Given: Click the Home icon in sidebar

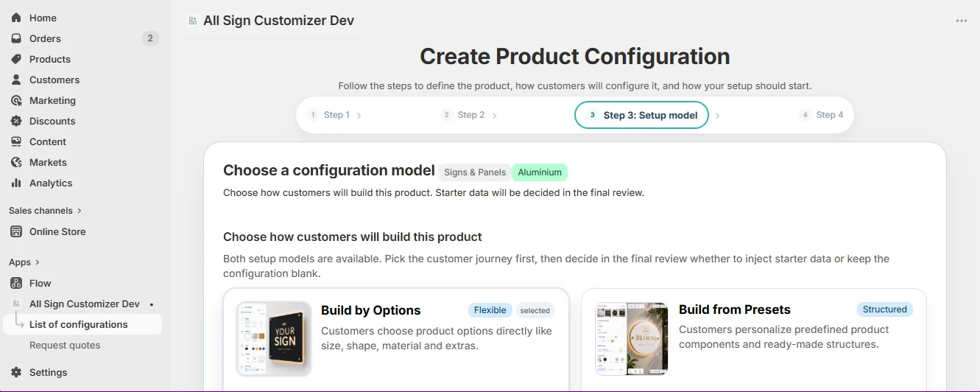Looking at the screenshot, I should pyautogui.click(x=16, y=18).
